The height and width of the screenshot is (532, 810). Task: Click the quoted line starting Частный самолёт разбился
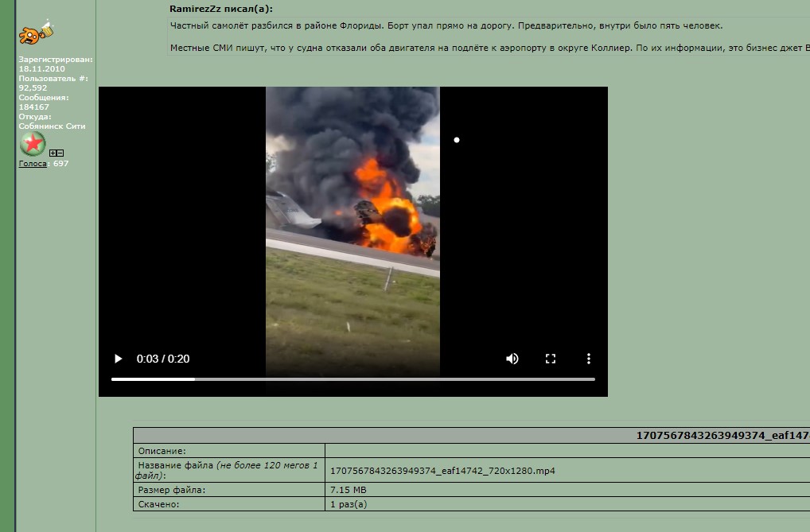tap(446, 25)
